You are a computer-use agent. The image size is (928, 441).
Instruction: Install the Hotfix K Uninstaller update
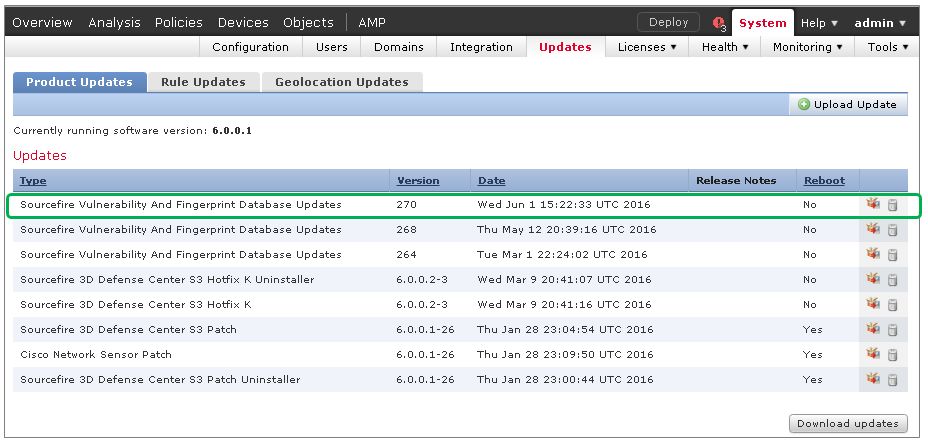872,279
